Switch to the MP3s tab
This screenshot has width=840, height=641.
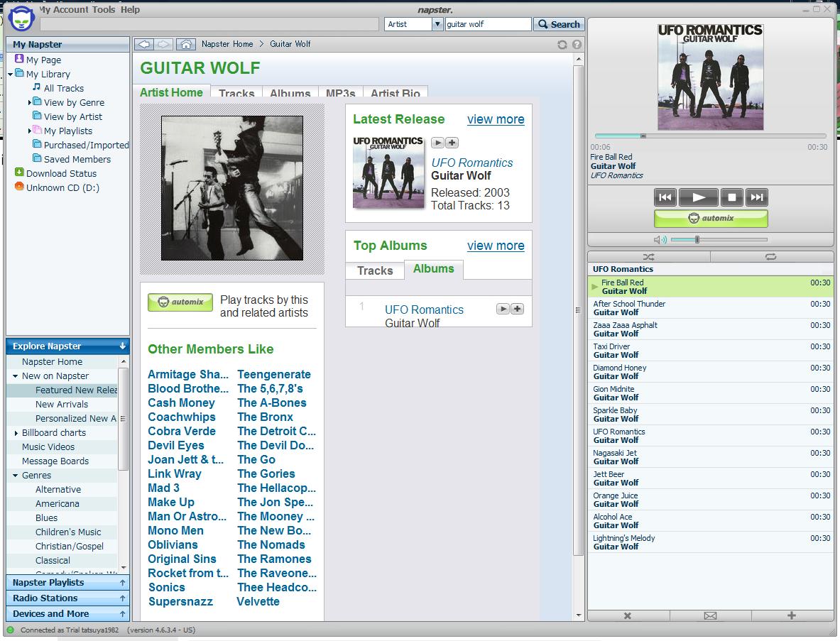click(341, 93)
